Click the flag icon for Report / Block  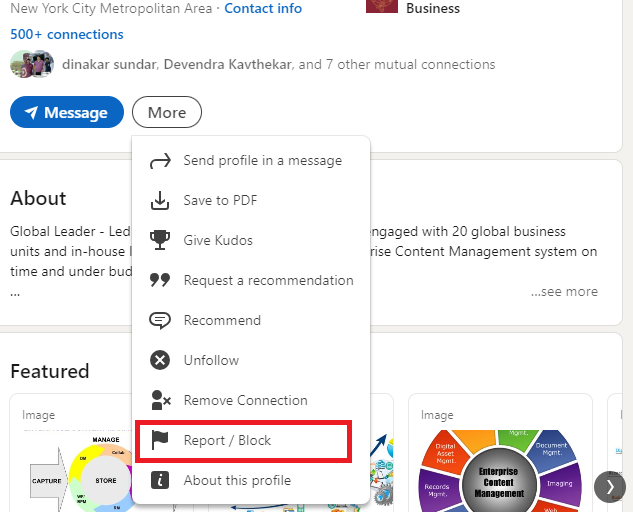pos(160,440)
